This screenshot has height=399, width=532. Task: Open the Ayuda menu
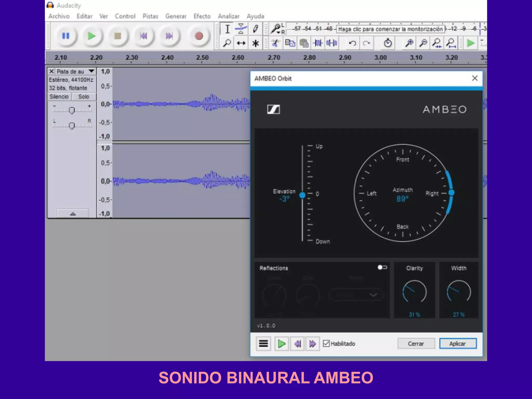coord(255,16)
